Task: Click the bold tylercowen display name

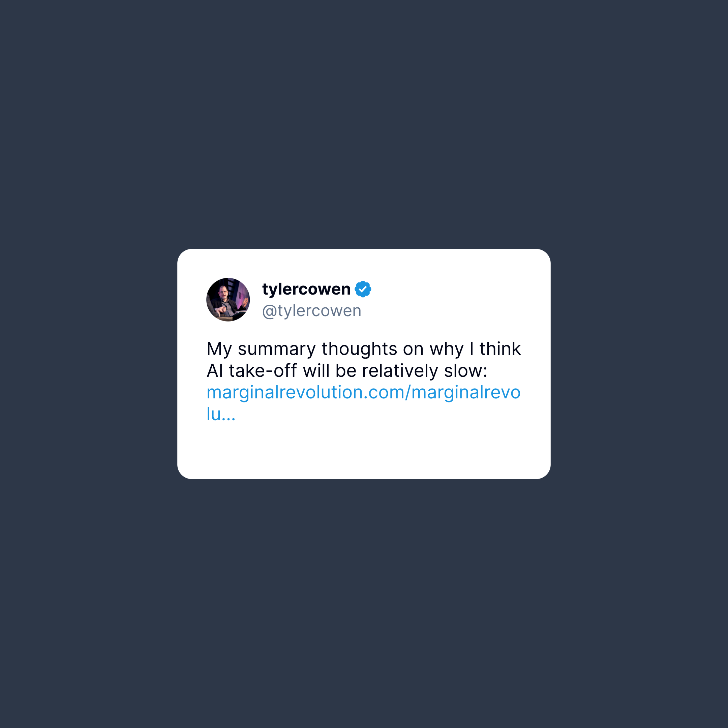Action: click(x=306, y=289)
